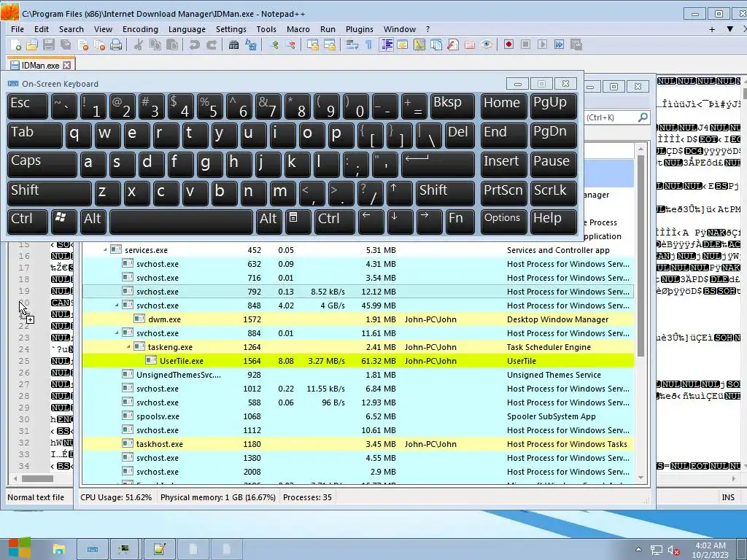
Task: Click the Cut (scissors) toolbar icon
Action: click(138, 44)
